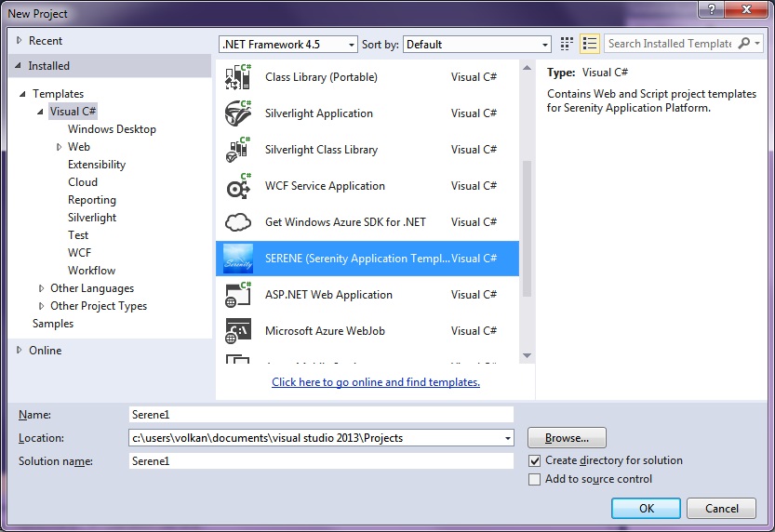Click the Microsoft Azure WebJob icon

238,331
